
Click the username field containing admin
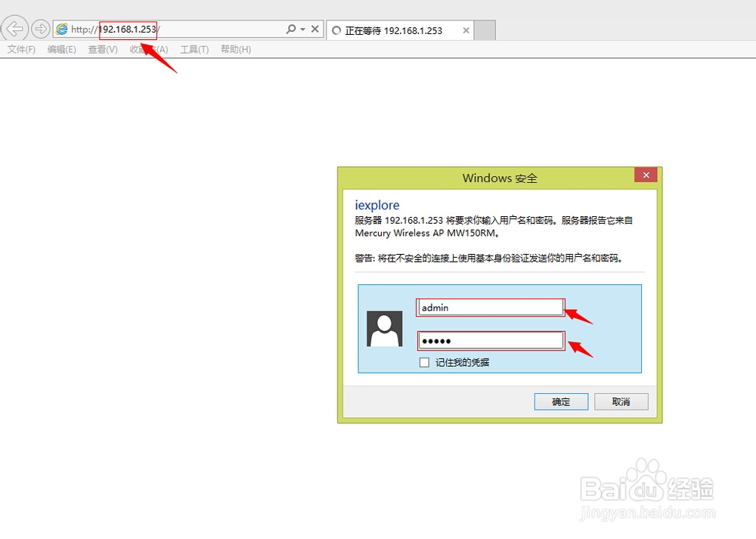click(491, 308)
